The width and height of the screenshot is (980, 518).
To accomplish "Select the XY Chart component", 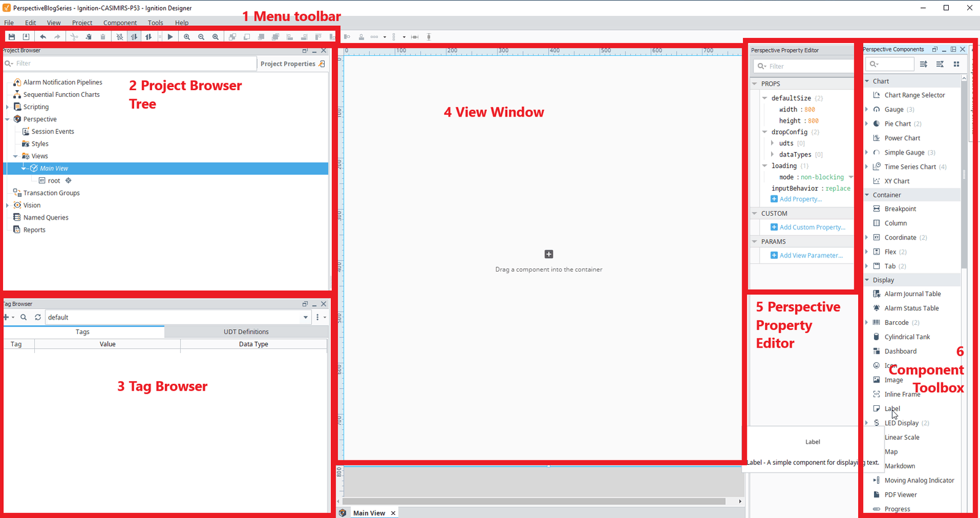I will click(x=897, y=181).
